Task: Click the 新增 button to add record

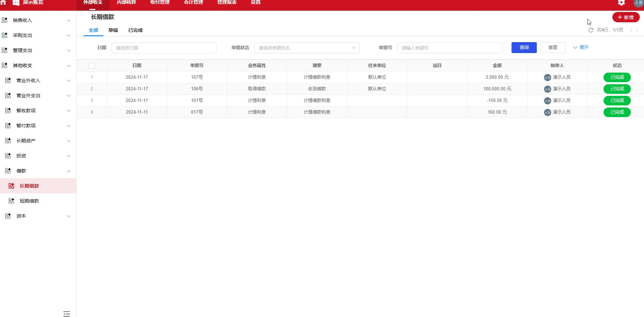Action: (626, 17)
